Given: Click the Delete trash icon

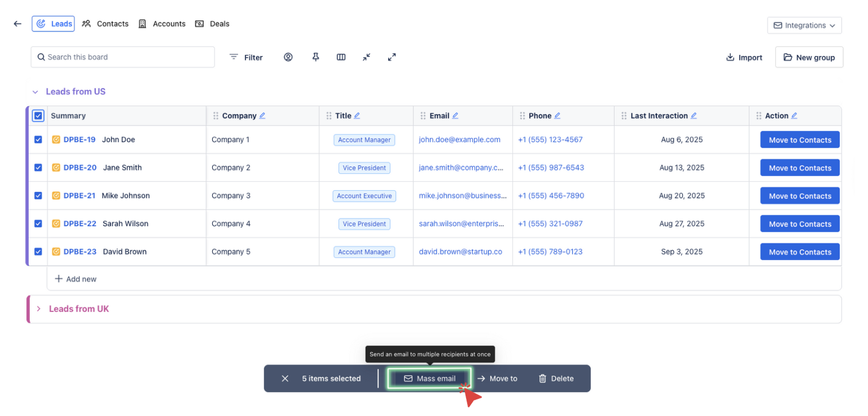Looking at the screenshot, I should (543, 378).
